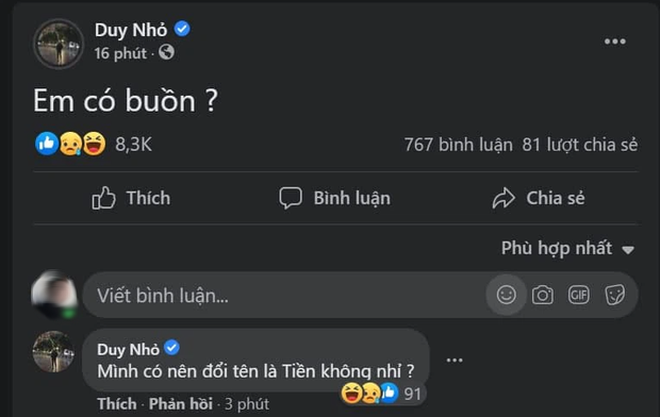Open the comment's three-dot options menu
660x417 pixels.
tap(455, 360)
